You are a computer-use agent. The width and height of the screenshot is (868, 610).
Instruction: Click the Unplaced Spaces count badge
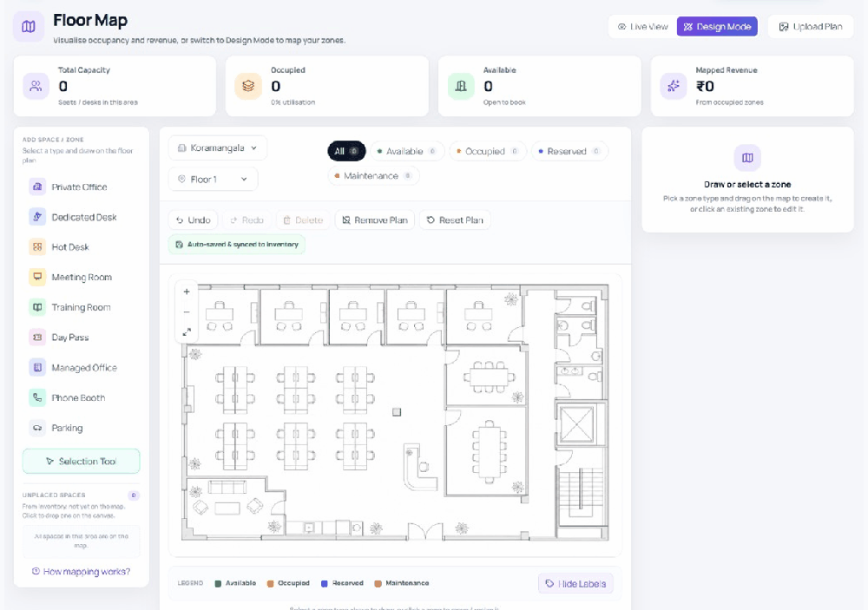134,495
